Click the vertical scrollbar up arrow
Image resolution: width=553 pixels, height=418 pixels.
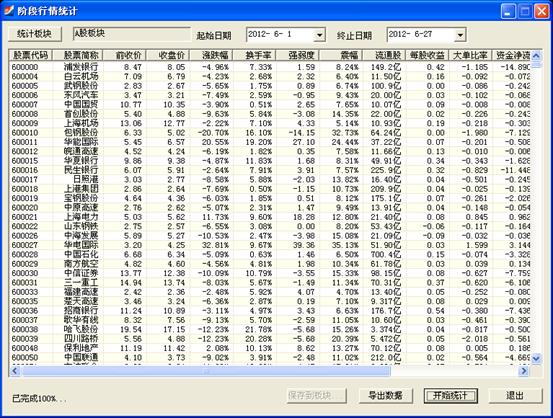[x=536, y=55]
